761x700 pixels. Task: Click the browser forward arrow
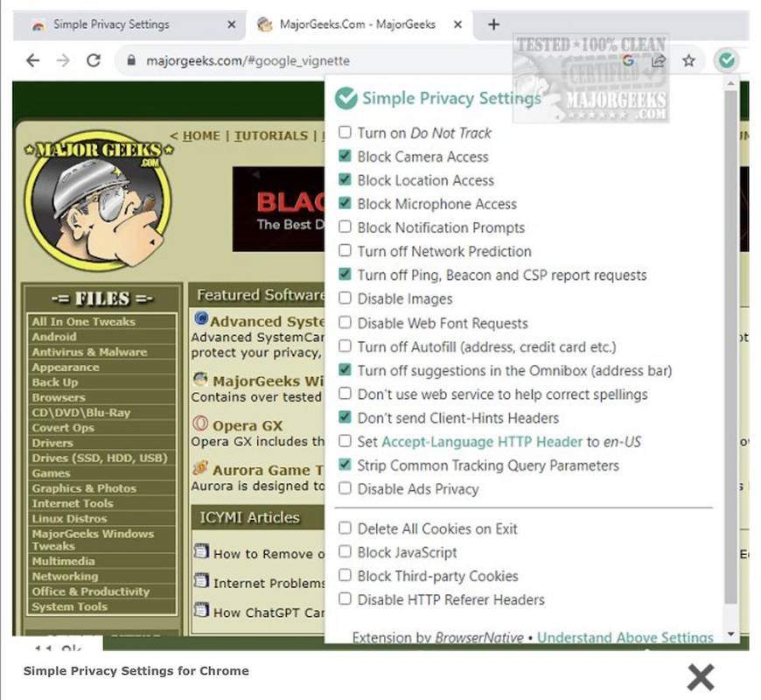[63, 60]
